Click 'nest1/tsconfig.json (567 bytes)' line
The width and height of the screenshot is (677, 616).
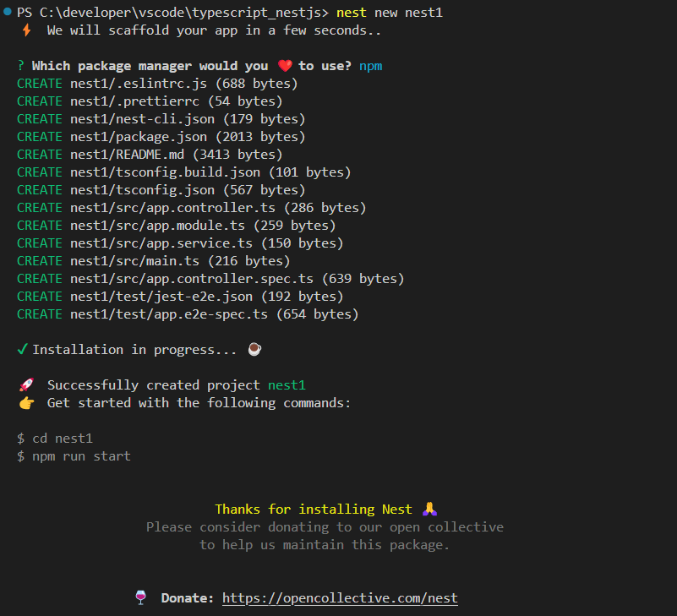(188, 189)
